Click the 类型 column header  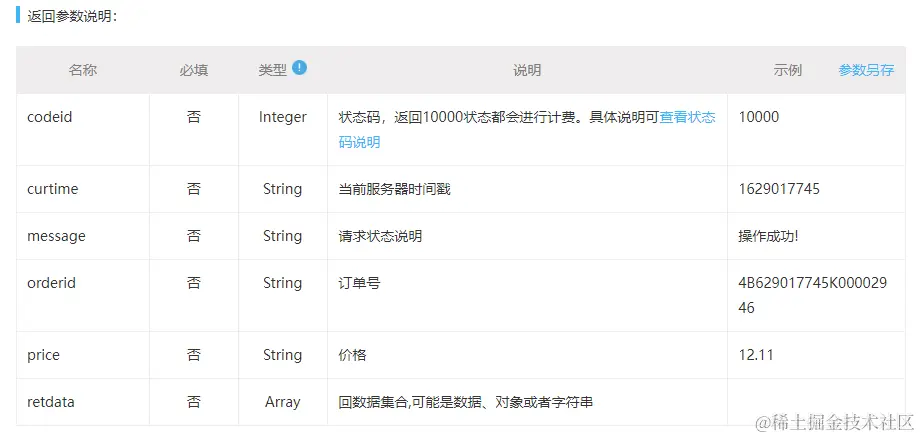click(273, 70)
